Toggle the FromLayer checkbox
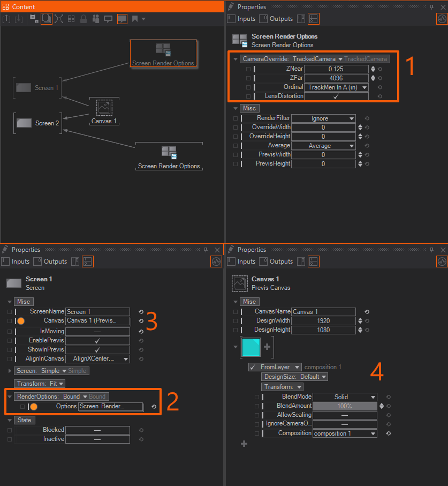448x486 pixels. point(253,368)
